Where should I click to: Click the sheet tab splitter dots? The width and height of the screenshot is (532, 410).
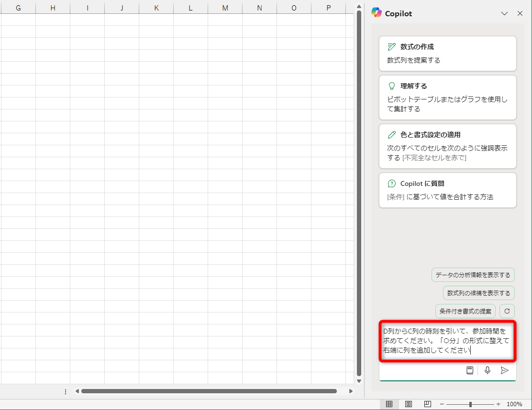tap(66, 391)
